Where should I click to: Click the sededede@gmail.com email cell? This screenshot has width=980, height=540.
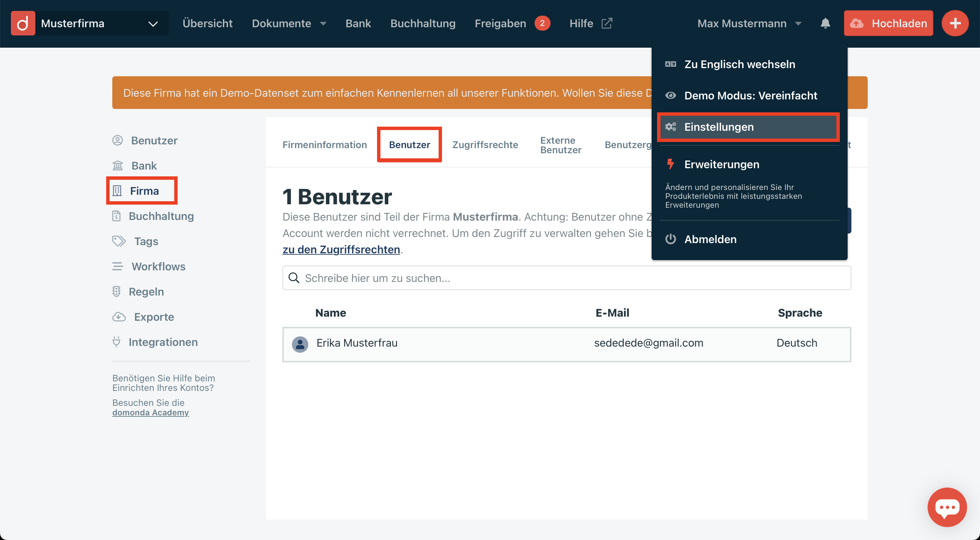pyautogui.click(x=648, y=343)
